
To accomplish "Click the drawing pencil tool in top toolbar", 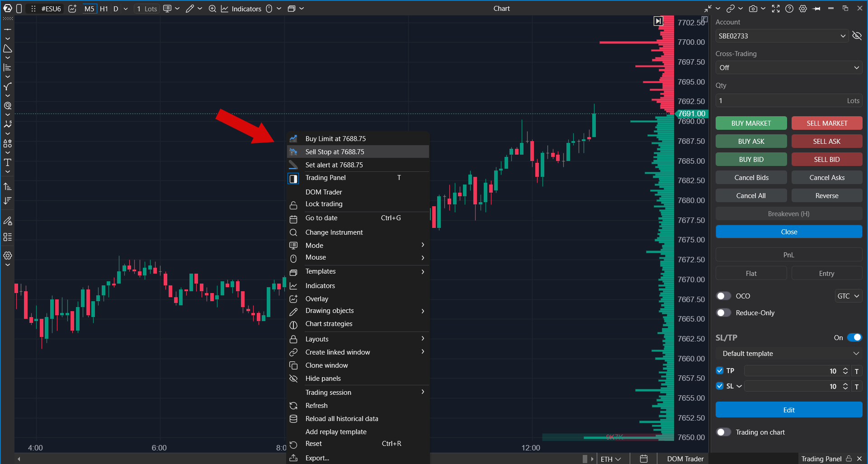I will tap(190, 9).
